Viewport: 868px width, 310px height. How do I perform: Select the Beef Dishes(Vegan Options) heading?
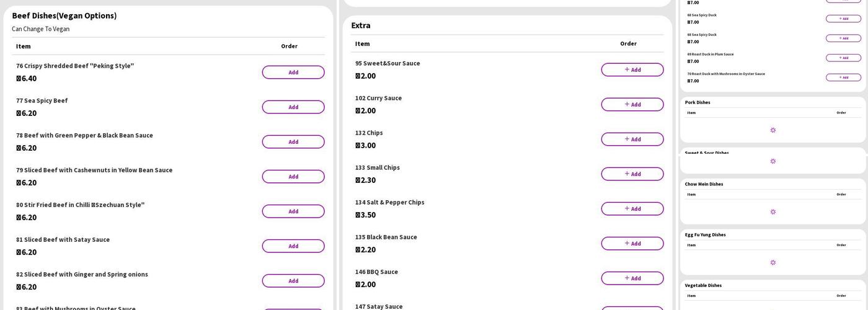tap(64, 15)
